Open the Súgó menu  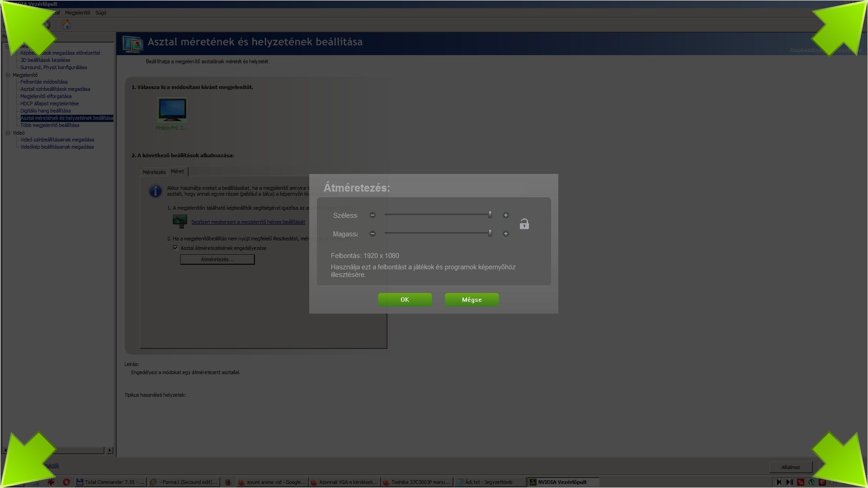click(x=101, y=13)
